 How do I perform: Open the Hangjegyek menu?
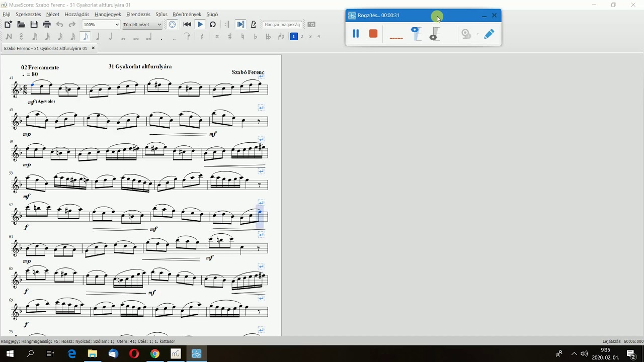click(x=108, y=15)
